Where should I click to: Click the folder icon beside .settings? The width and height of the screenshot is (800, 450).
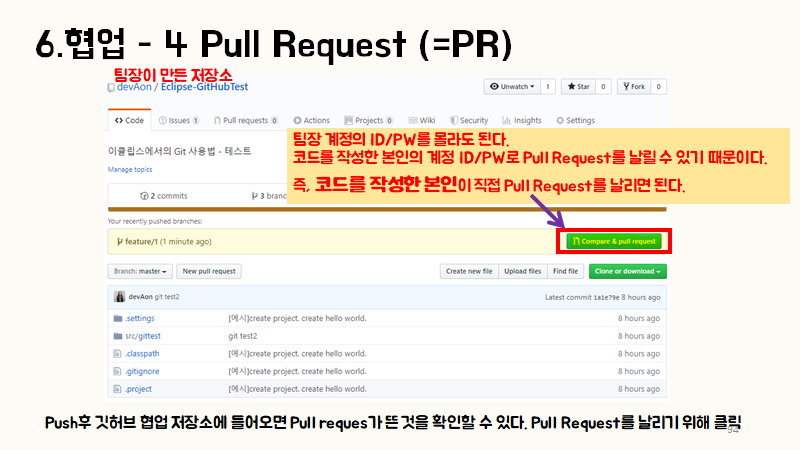[x=118, y=318]
